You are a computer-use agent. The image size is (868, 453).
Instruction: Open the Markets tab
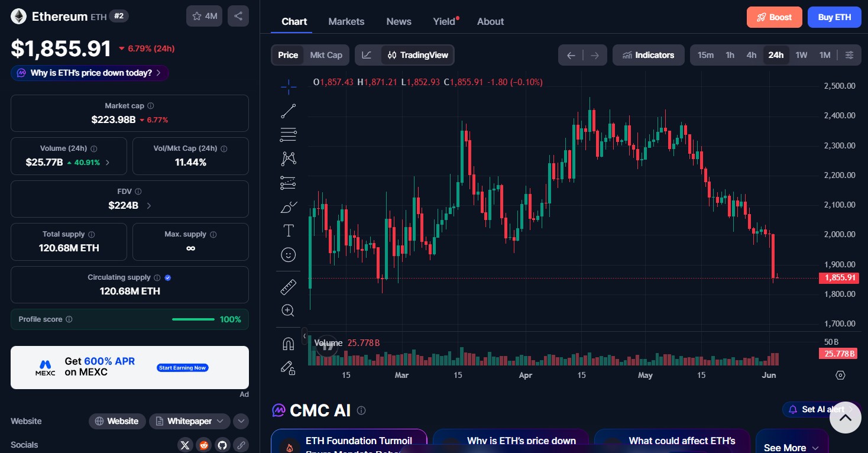click(346, 21)
